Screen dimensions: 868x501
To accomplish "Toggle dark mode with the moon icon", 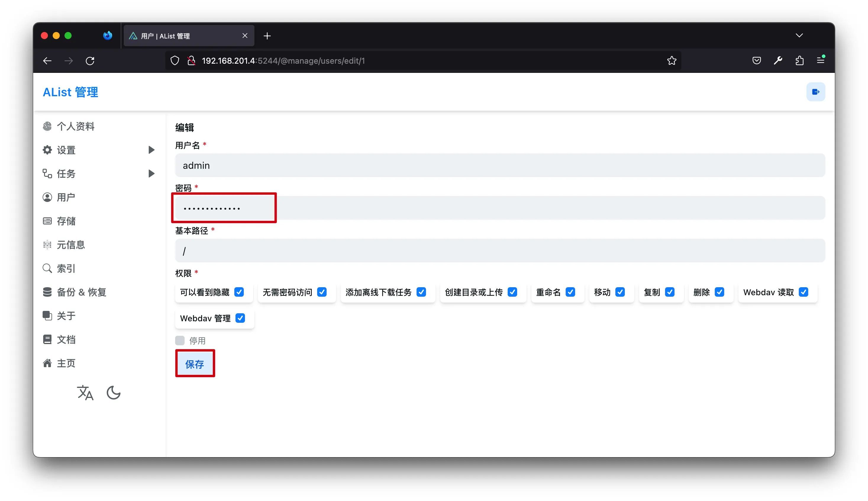I will click(113, 393).
